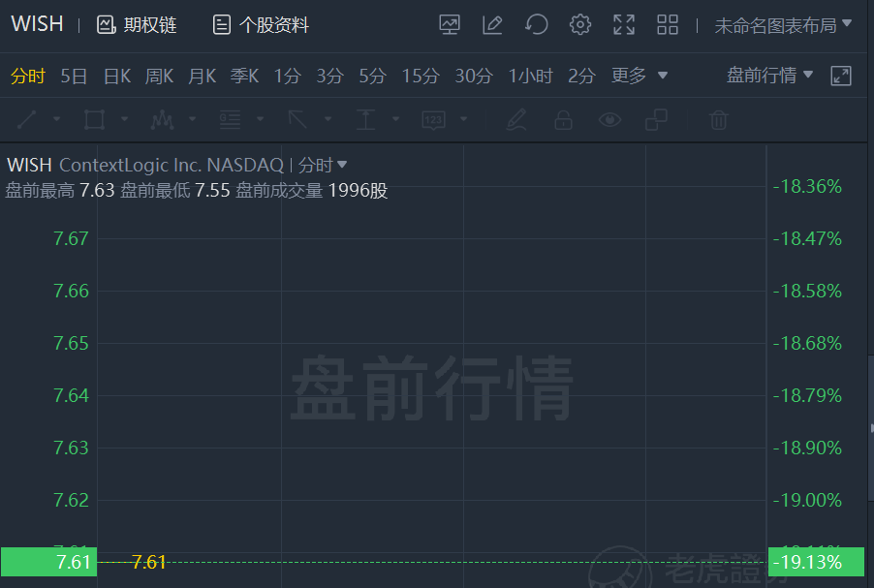Open chart settings gear icon
874x588 pixels.
click(x=580, y=25)
